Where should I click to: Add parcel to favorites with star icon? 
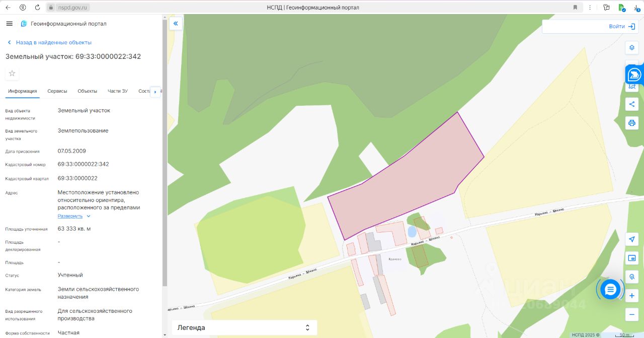12,74
